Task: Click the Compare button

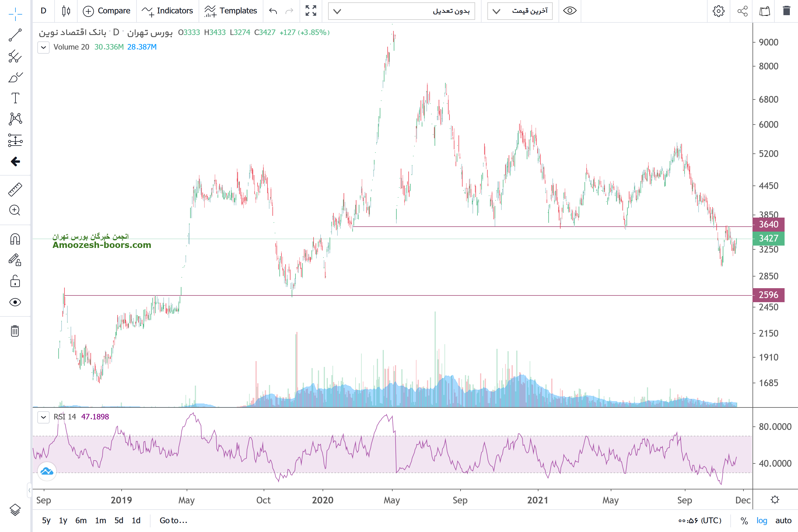Action: pyautogui.click(x=106, y=11)
